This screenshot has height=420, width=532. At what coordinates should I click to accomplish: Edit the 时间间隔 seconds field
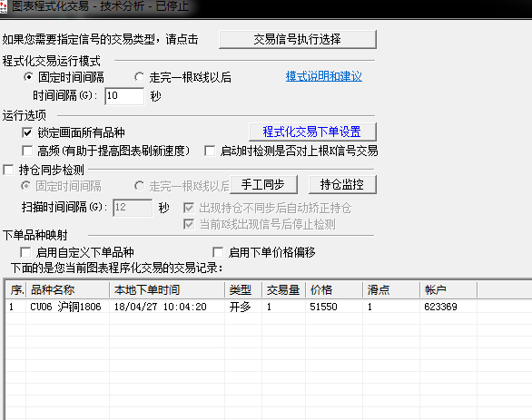click(x=124, y=96)
